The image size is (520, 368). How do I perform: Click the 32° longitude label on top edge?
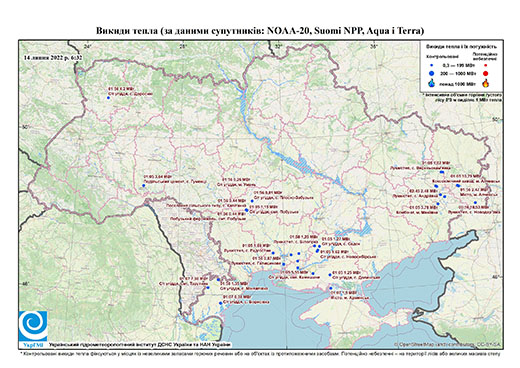coord(278,46)
